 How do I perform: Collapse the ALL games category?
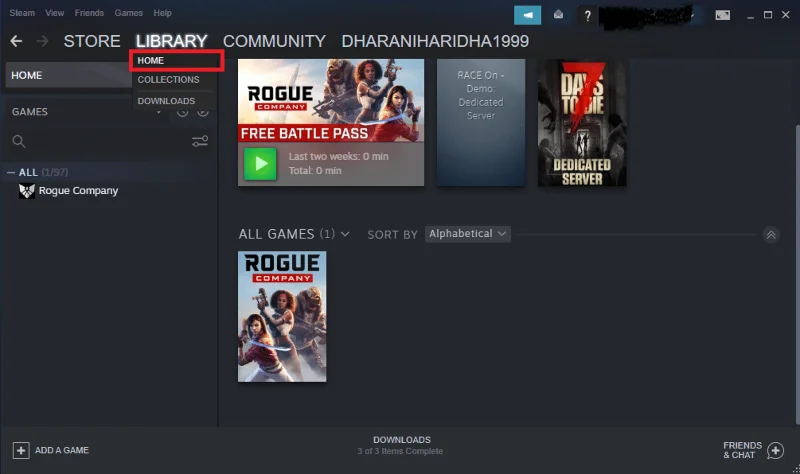point(11,172)
